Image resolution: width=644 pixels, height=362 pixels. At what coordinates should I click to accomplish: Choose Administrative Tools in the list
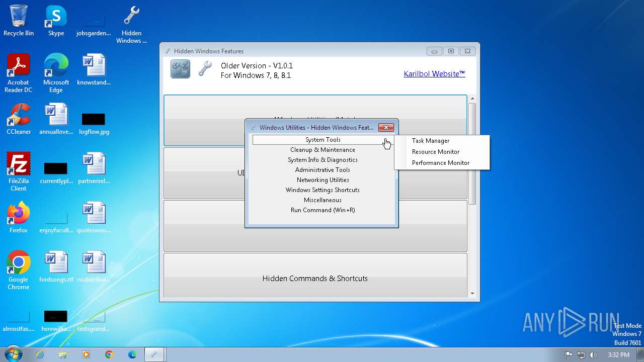[x=323, y=170]
